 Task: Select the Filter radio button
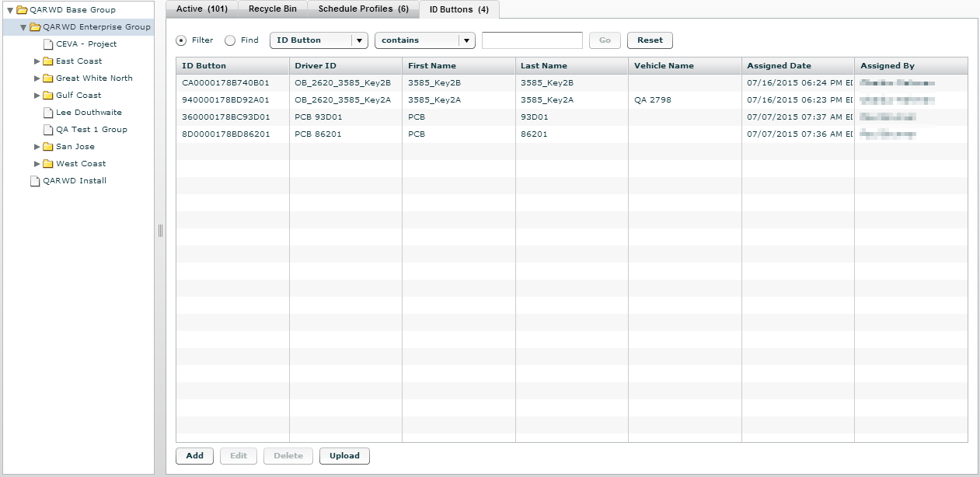182,40
